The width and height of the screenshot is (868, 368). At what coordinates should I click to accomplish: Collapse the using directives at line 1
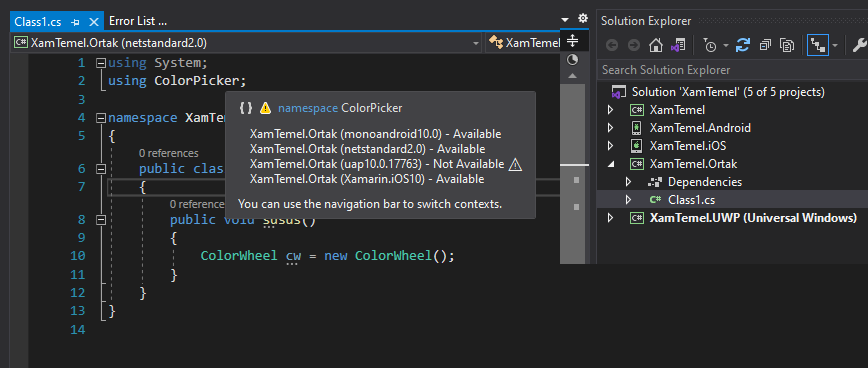coord(101,63)
